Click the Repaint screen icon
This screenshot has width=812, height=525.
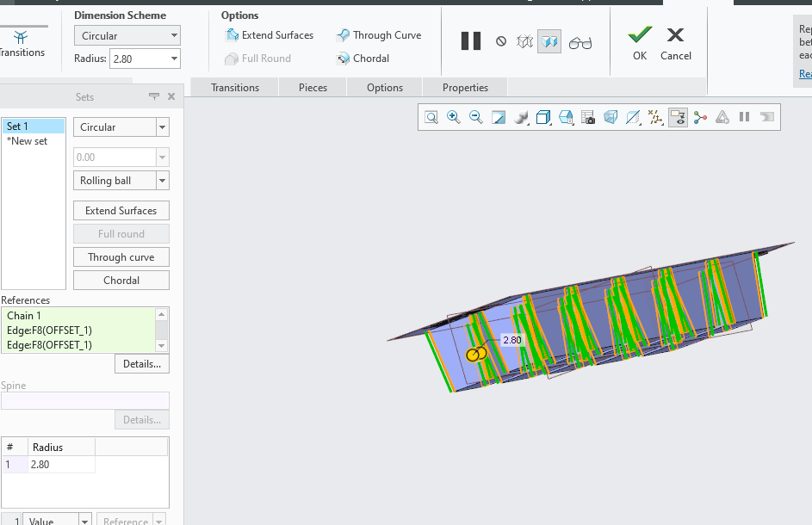(x=499, y=118)
